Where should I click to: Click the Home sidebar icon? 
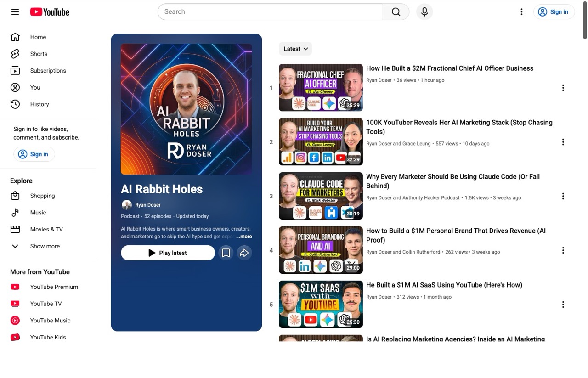click(15, 37)
